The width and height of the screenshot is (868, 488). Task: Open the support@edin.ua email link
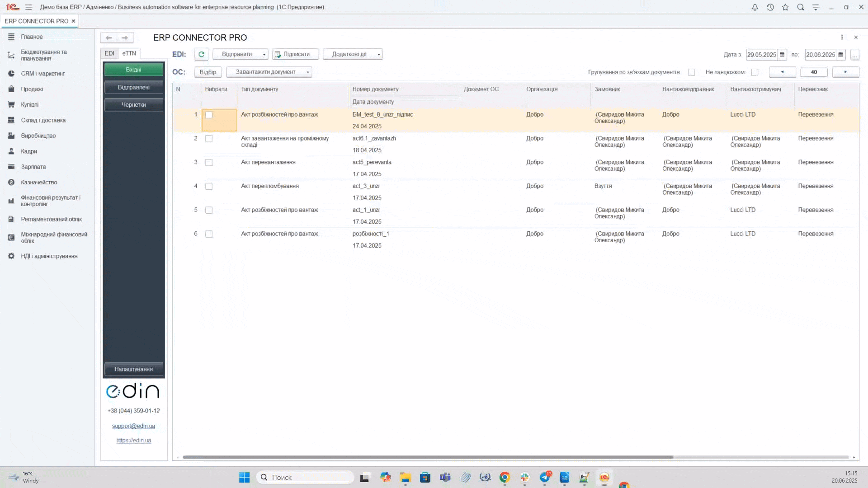point(133,426)
